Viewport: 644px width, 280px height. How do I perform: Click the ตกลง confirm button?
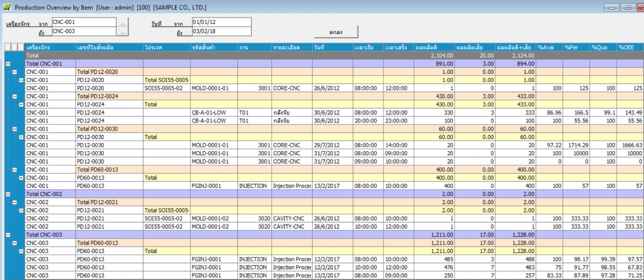[336, 32]
